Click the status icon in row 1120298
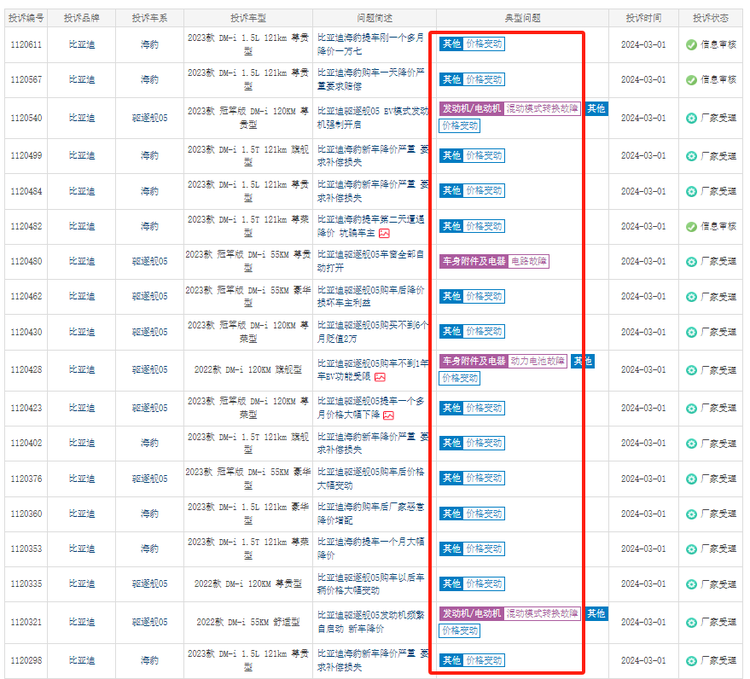 pyautogui.click(x=691, y=660)
